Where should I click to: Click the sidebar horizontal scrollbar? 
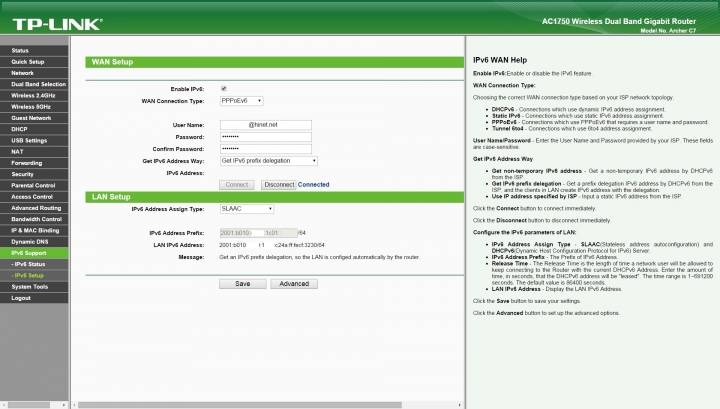click(x=28, y=405)
